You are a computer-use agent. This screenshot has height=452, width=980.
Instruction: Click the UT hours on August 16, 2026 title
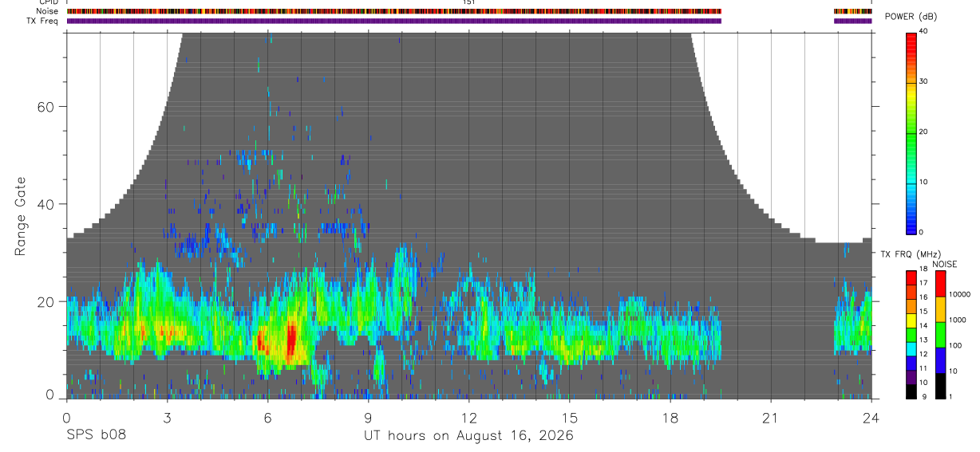[x=468, y=435]
